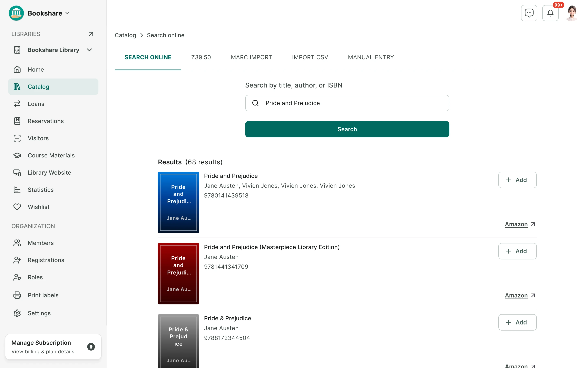This screenshot has width=588, height=368.
Task: Open Amazon link for first result
Action: pos(520,224)
